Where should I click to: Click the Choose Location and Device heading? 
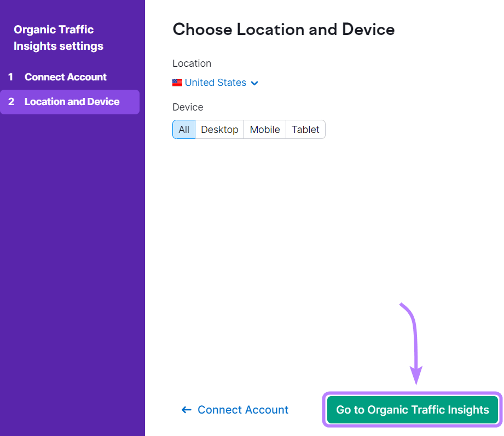(283, 30)
